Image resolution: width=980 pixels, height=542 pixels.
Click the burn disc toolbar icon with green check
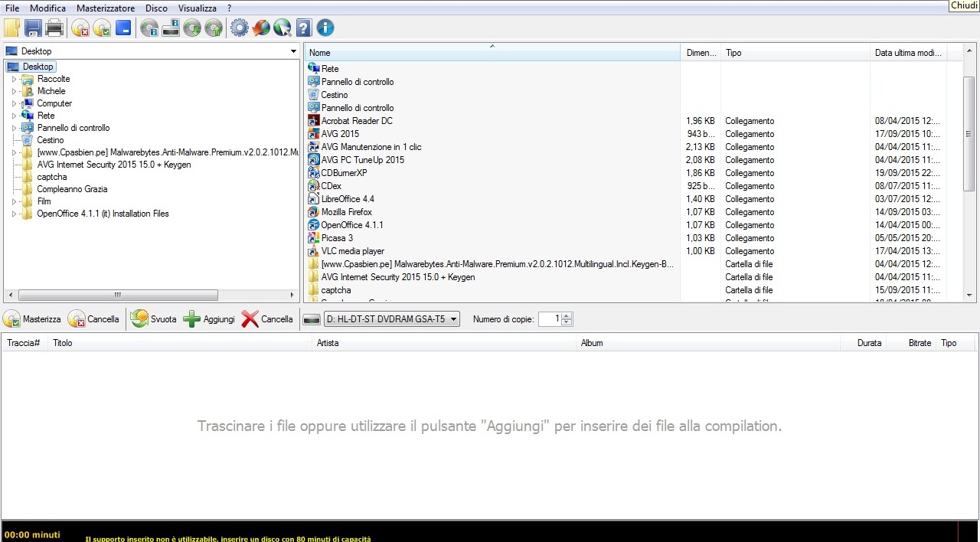pyautogui.click(x=102, y=28)
